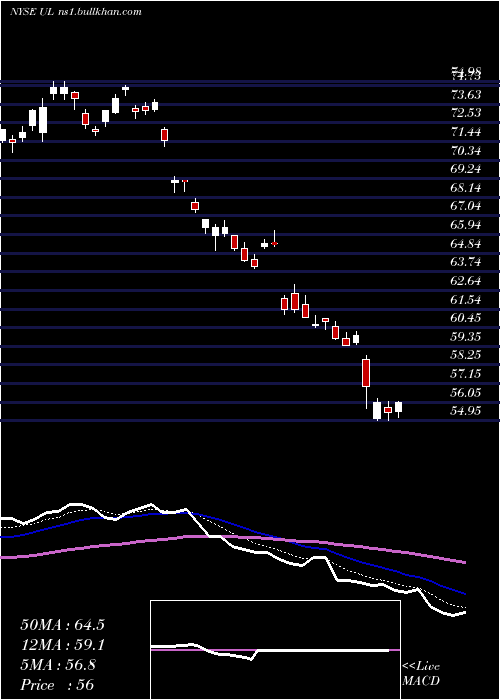Click the 60.45 price axis label
The width and height of the screenshot is (500, 700).
(466, 318)
